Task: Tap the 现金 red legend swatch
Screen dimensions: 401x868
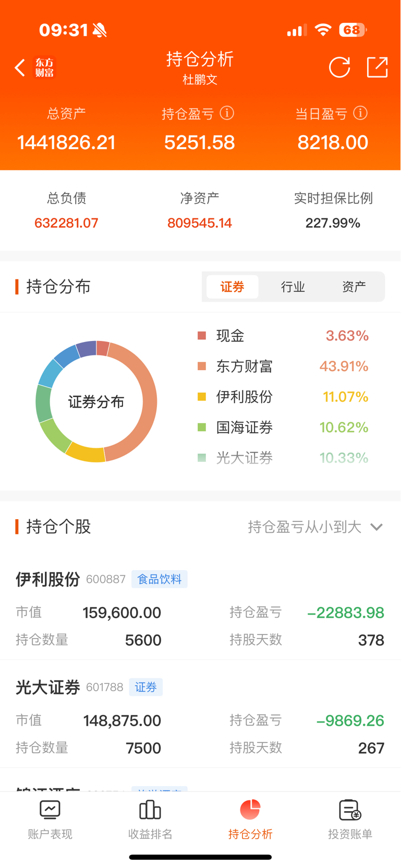Action: click(202, 336)
